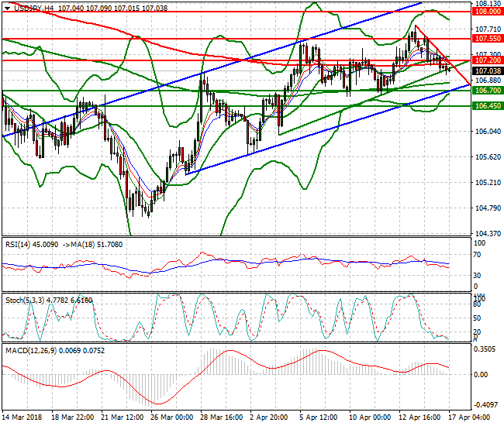The height and width of the screenshot is (426, 504).
Task: Click the 108.130 price scale value
Action: click(x=488, y=4)
